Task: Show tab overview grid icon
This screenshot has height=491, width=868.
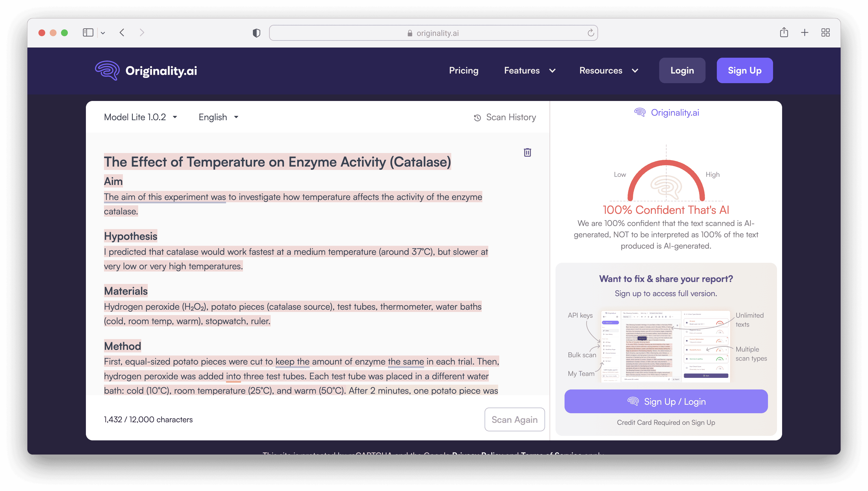Action: pos(826,33)
